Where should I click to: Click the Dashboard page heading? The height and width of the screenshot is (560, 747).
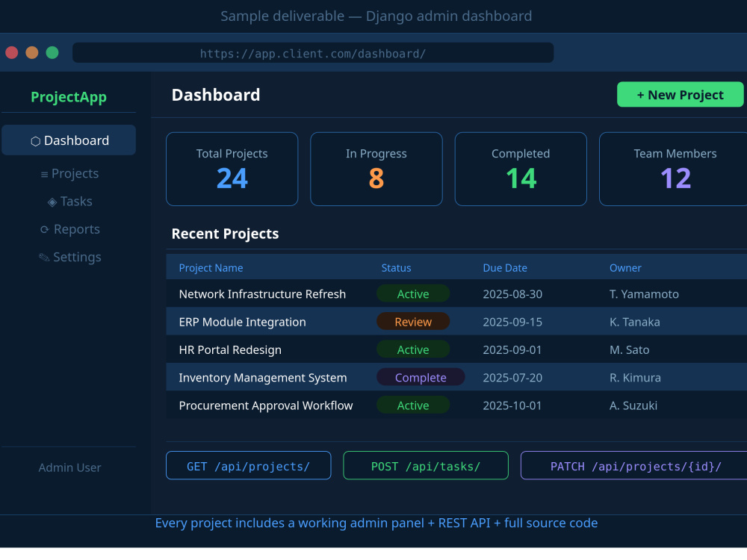(216, 95)
